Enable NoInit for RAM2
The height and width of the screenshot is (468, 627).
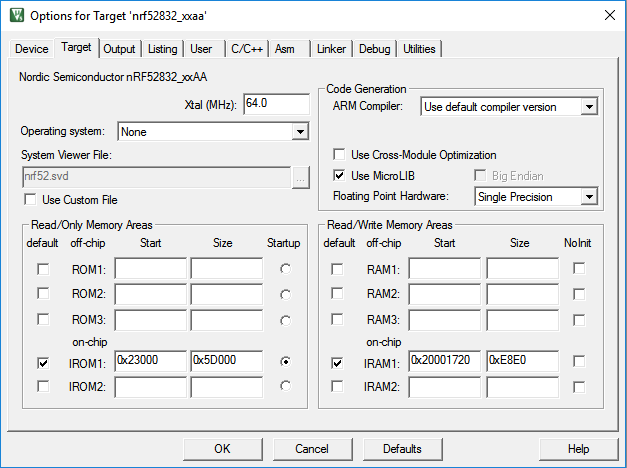[x=579, y=294]
